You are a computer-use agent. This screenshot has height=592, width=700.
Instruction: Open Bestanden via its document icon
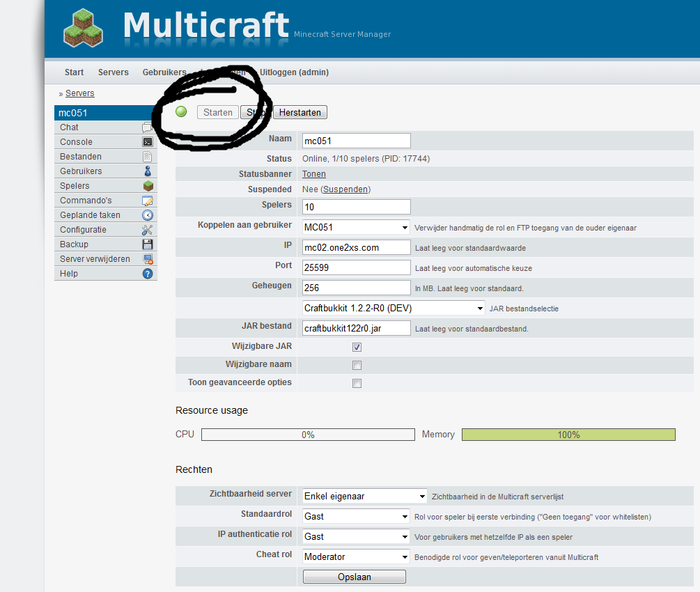coord(148,157)
